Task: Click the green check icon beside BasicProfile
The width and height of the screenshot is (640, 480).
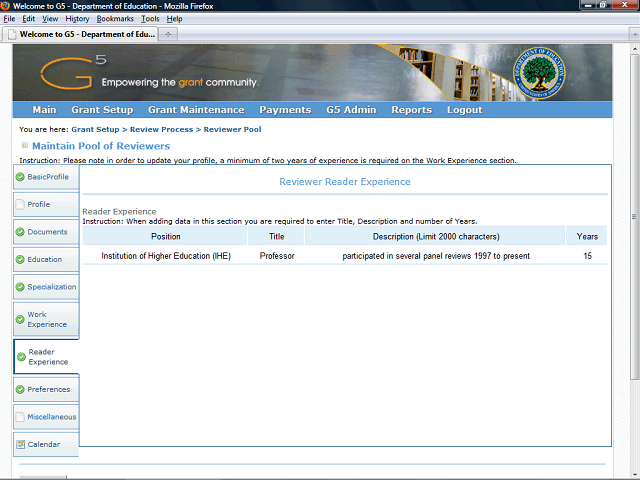Action: click(x=20, y=177)
